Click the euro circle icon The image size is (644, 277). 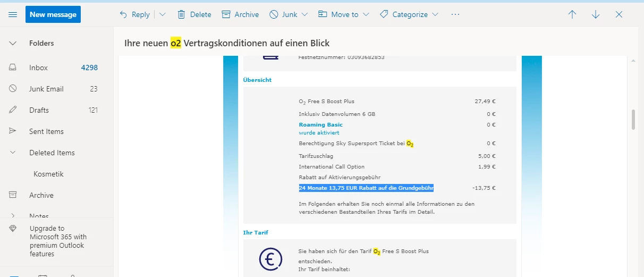[x=270, y=259]
